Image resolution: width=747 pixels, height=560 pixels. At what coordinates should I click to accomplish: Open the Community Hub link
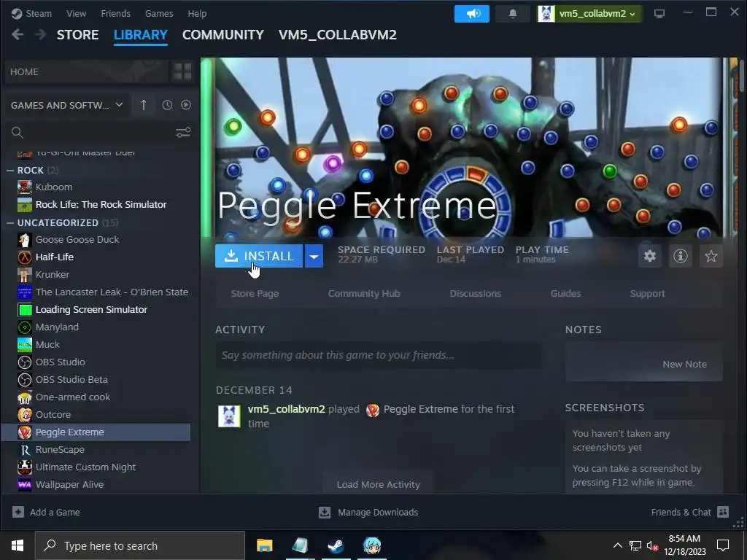(364, 293)
